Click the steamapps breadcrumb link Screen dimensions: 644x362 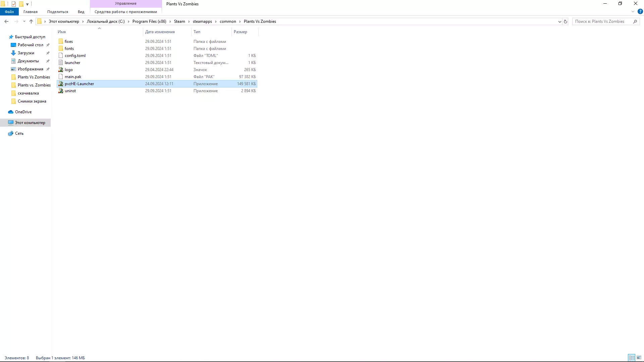(x=202, y=21)
